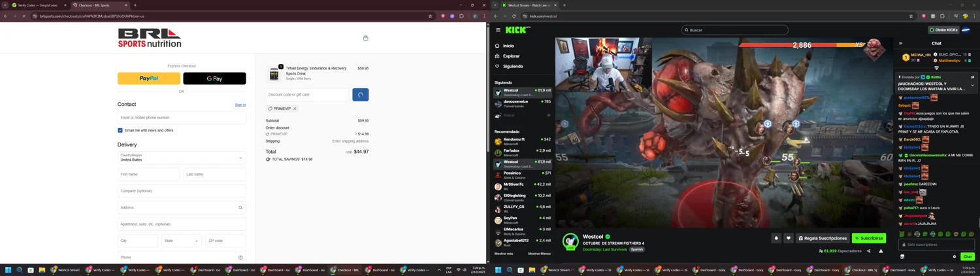This screenshot has width=980, height=276.
Task: Switch to Verify Codes SimplyCodes browser tab
Action: (39, 5)
